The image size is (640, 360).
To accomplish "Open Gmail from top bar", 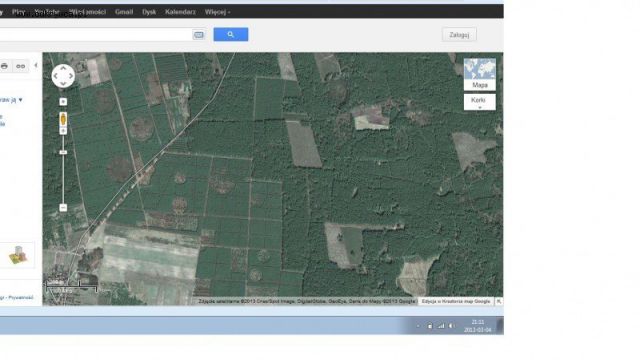I will [x=124, y=12].
